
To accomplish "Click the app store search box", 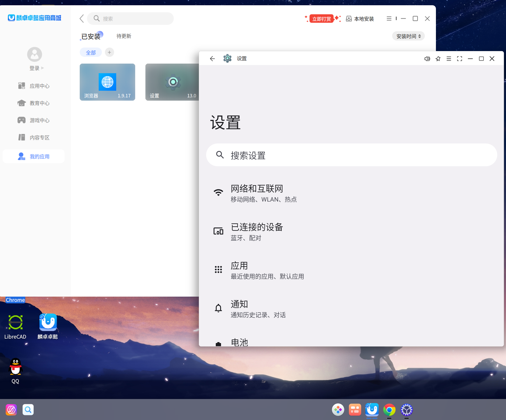I will pyautogui.click(x=131, y=19).
